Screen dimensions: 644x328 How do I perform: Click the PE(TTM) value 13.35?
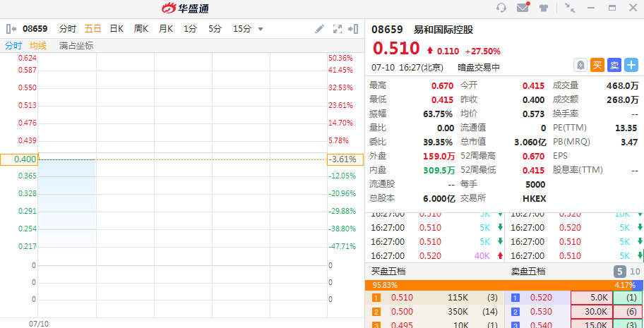(626, 128)
